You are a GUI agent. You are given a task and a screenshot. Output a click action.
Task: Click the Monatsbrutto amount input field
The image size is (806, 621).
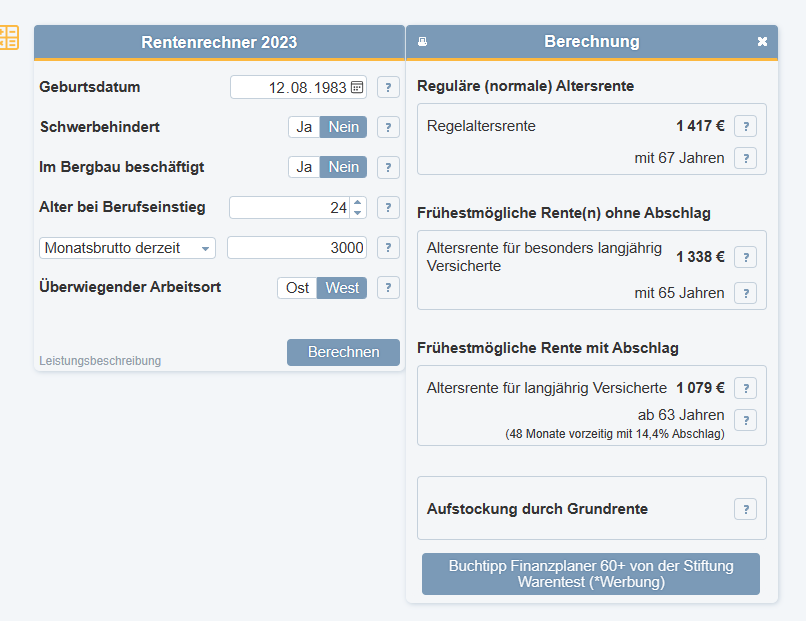(x=297, y=248)
